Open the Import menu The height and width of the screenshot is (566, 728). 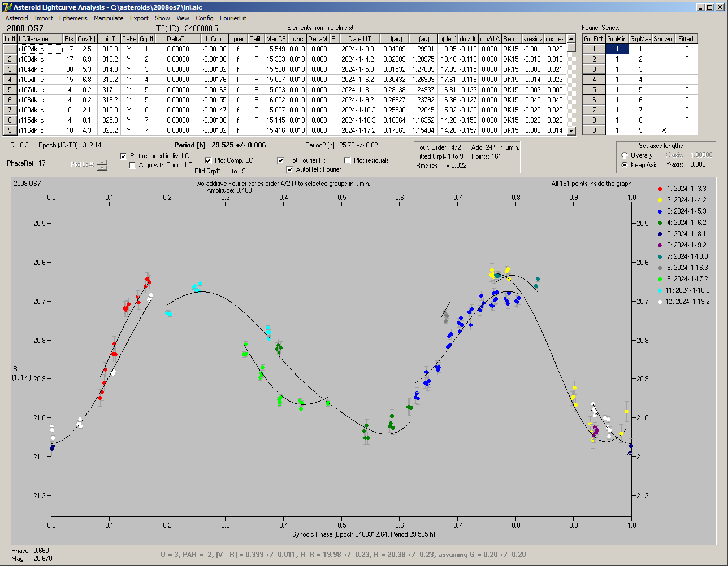pyautogui.click(x=44, y=18)
